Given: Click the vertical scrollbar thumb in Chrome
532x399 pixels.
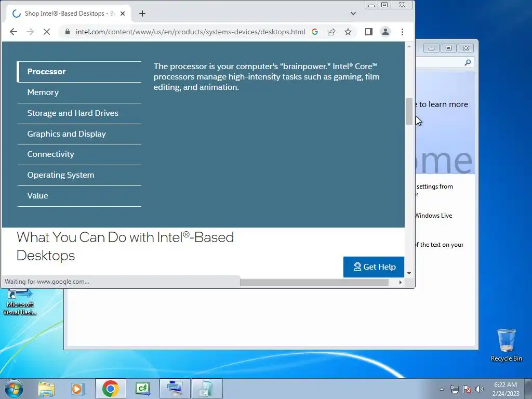Looking at the screenshot, I should tap(409, 111).
